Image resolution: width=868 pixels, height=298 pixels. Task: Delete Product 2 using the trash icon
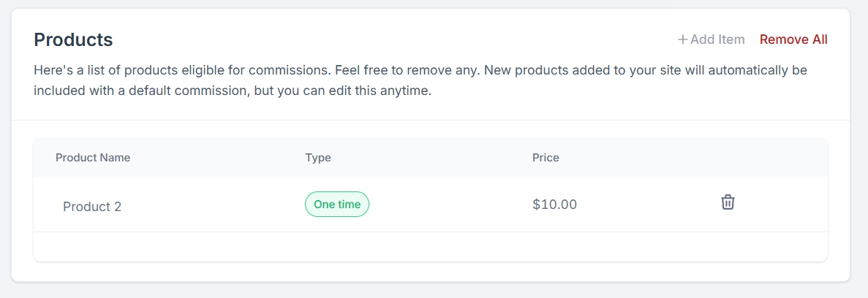coord(728,202)
